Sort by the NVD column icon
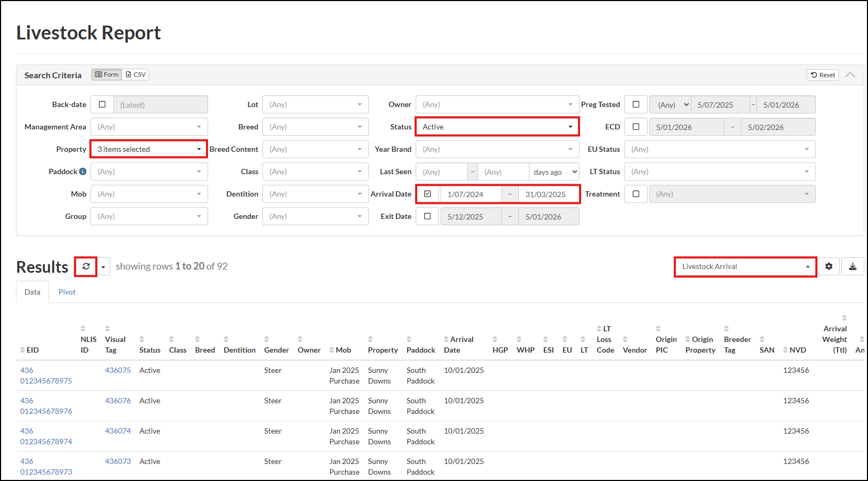The width and height of the screenshot is (868, 481). [786, 350]
